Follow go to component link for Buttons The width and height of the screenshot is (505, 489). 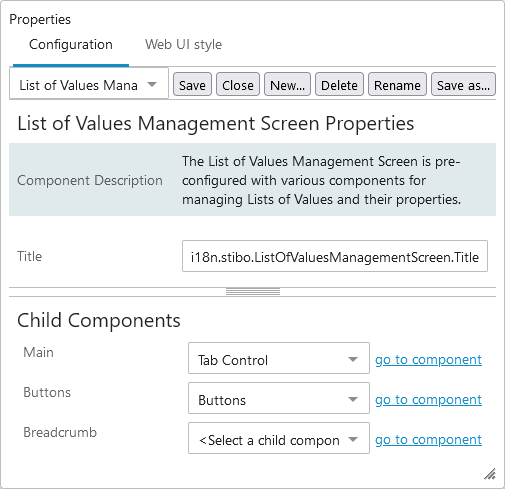(428, 400)
